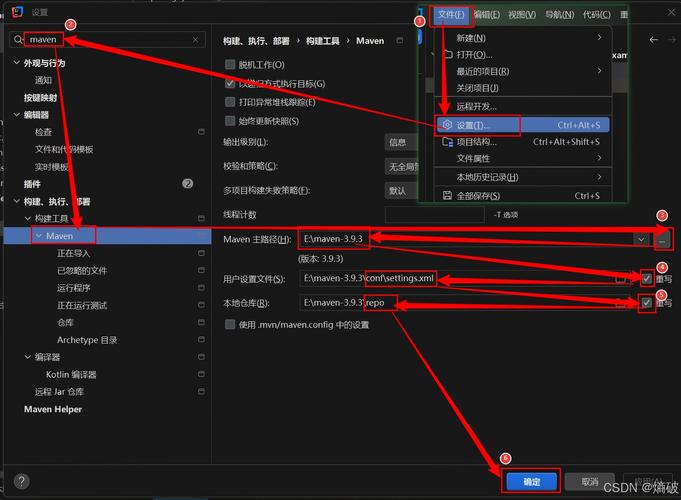Open the 文件(F) menu
This screenshot has height=500, width=681.
[x=450, y=15]
